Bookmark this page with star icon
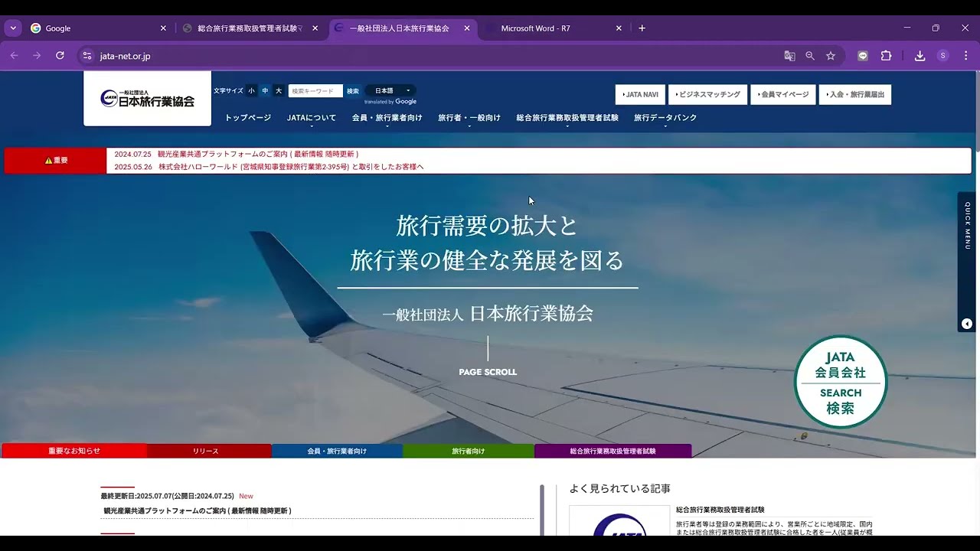Screen dimensions: 980x551 (831, 56)
